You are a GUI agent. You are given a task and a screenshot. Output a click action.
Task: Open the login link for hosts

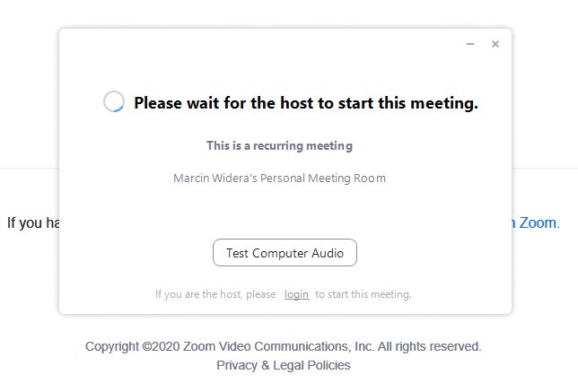click(x=297, y=294)
